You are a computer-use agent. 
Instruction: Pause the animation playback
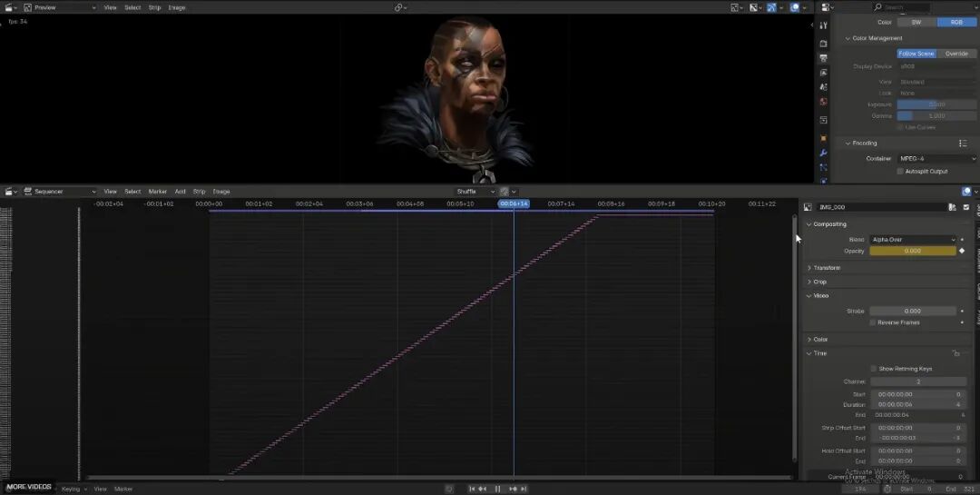[x=497, y=489]
